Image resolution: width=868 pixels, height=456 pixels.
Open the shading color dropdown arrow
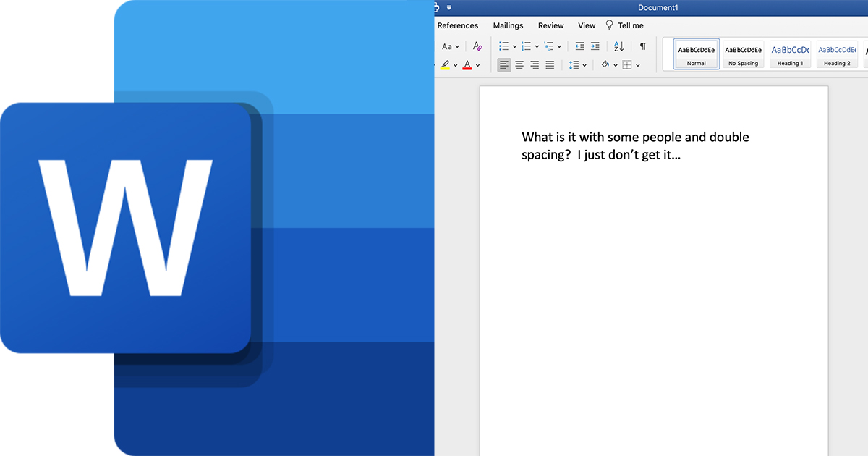[x=616, y=66]
